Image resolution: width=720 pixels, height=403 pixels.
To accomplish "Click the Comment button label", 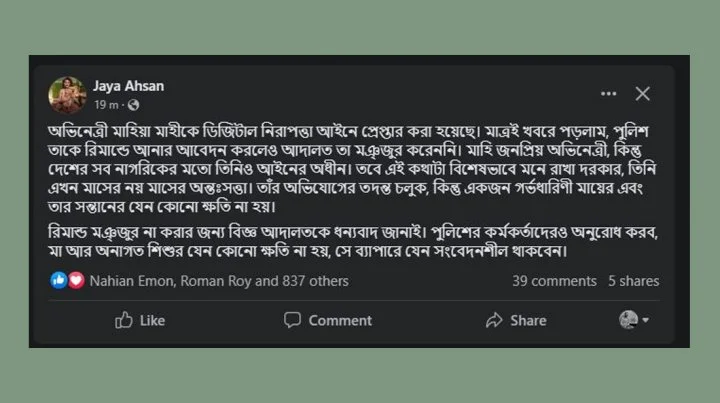I will [340, 320].
